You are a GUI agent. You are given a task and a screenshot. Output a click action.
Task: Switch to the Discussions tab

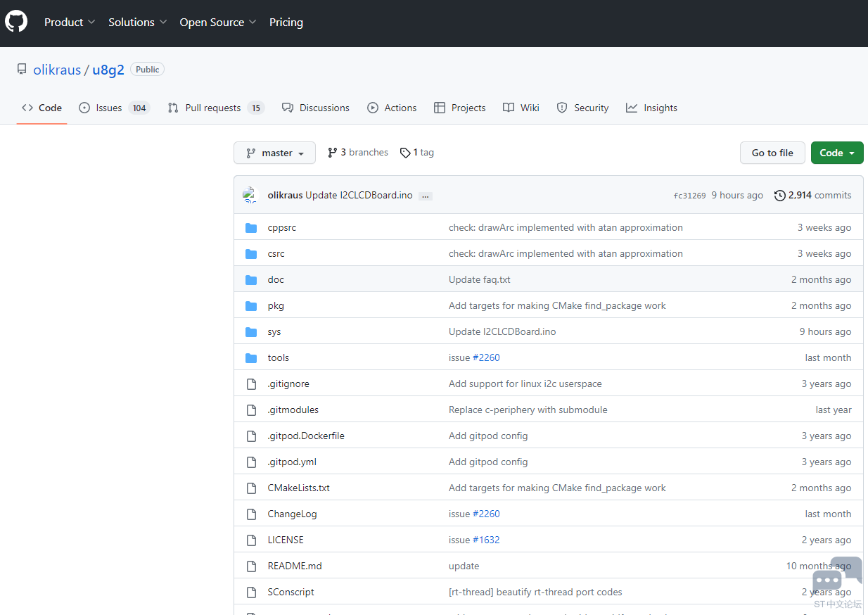click(315, 108)
